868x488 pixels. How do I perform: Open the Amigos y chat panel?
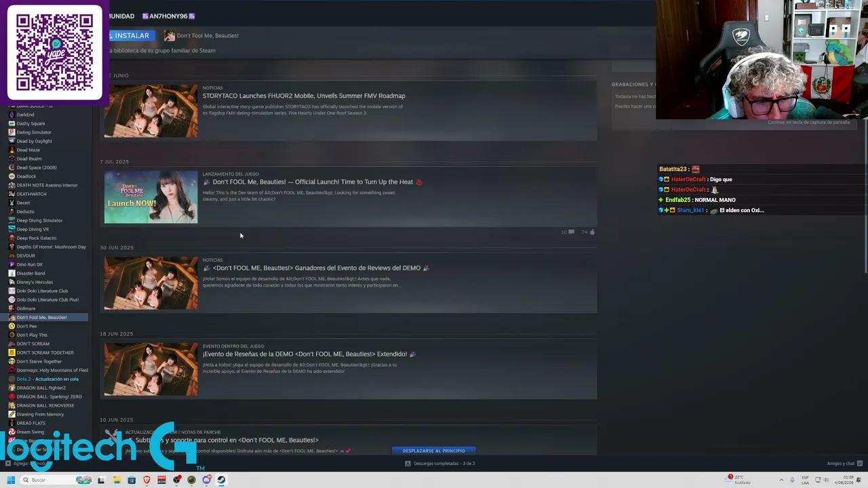(x=841, y=464)
